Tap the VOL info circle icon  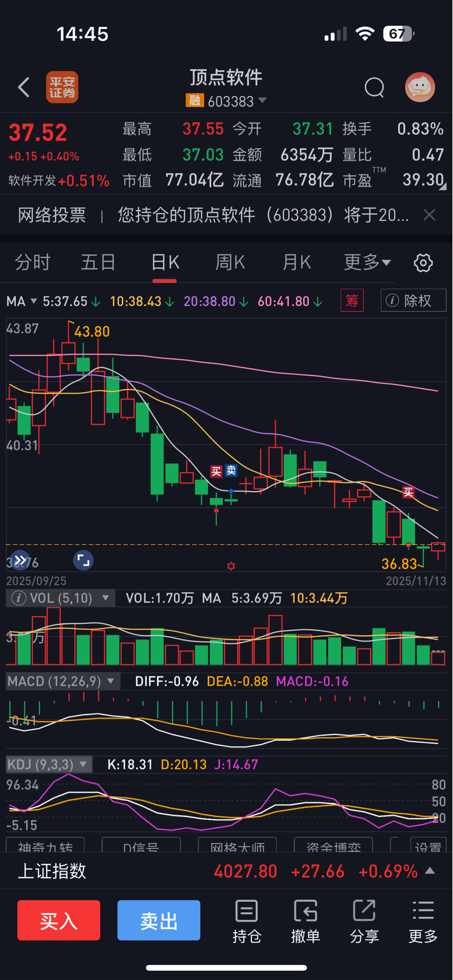[19, 599]
